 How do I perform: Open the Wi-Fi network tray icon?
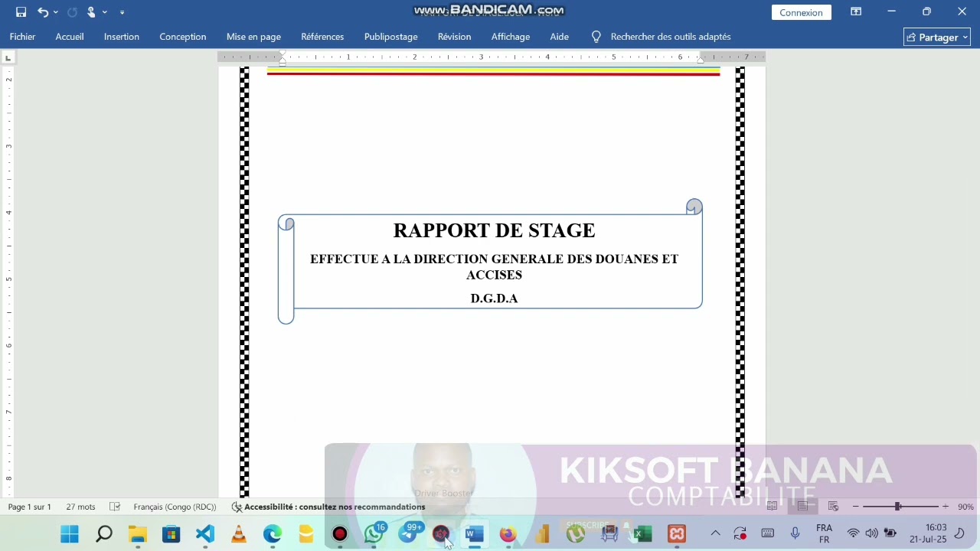pyautogui.click(x=853, y=533)
